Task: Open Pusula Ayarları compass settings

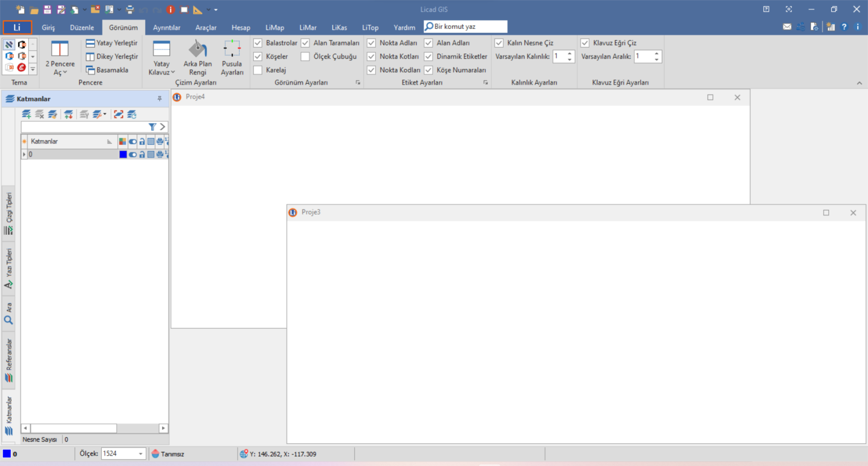Action: coord(232,57)
